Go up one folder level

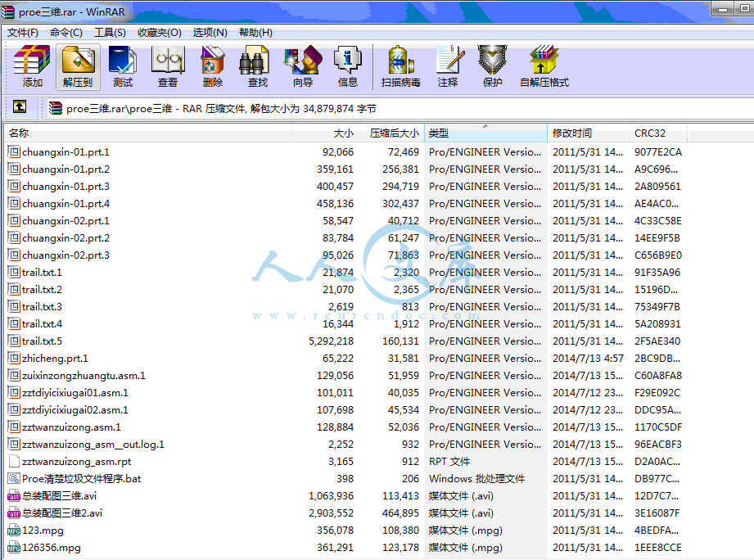20,106
